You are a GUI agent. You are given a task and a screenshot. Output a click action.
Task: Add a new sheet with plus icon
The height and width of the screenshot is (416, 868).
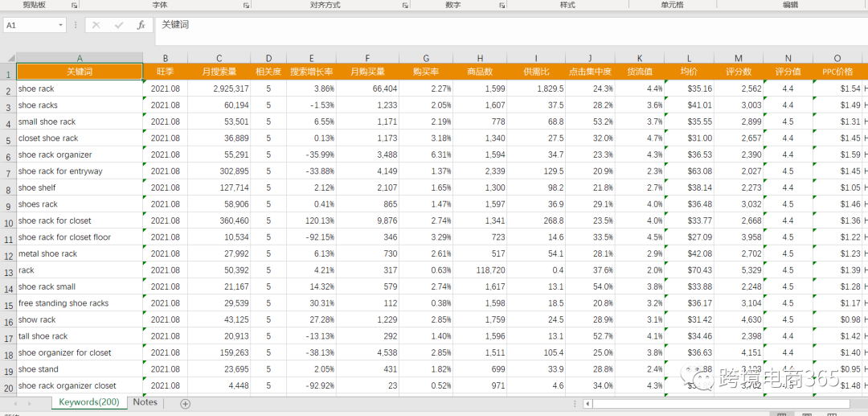click(186, 403)
